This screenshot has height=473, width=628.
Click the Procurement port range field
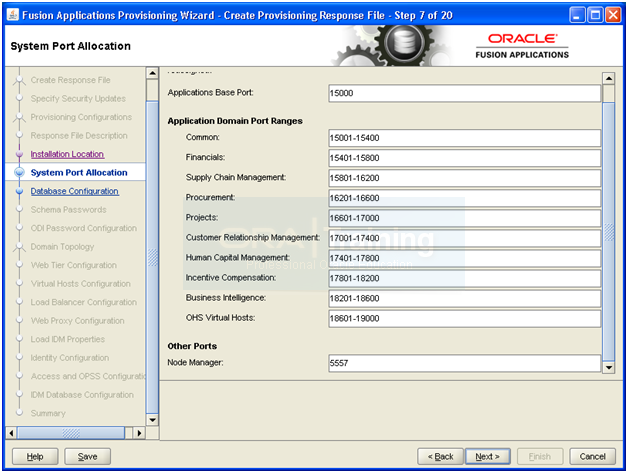tap(464, 198)
